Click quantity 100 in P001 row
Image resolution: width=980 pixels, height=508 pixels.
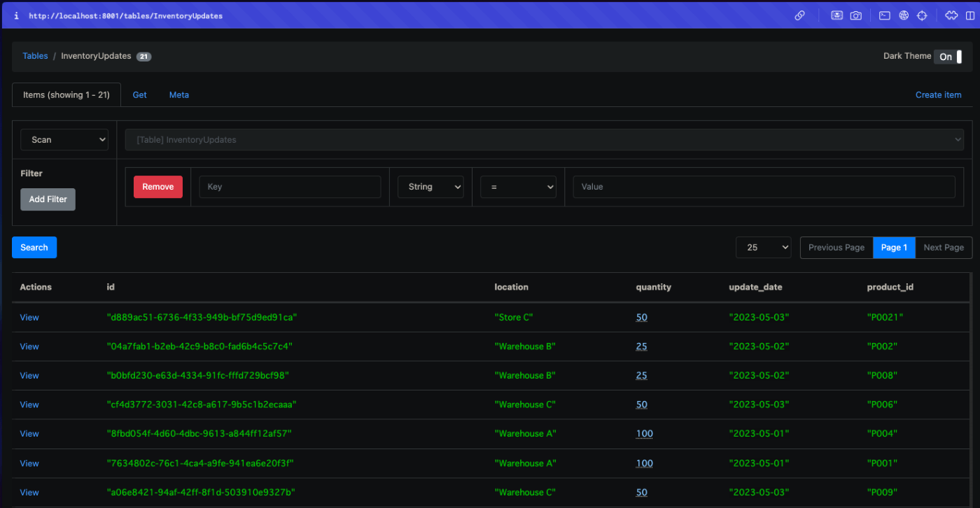click(644, 463)
